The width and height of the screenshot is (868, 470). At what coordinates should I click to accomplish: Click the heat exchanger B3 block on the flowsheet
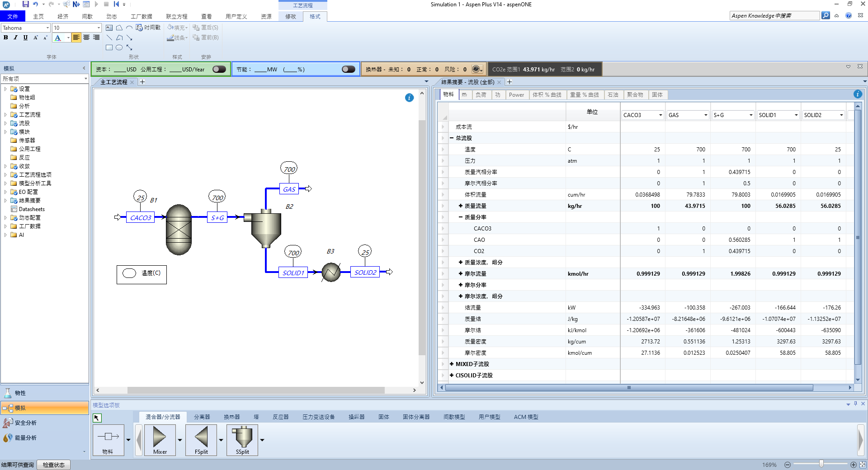coord(331,272)
